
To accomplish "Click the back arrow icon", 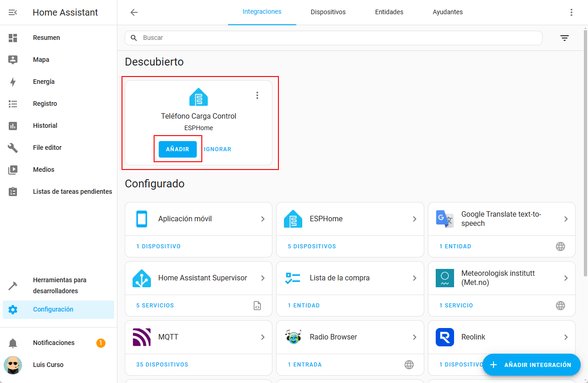I will pos(134,12).
